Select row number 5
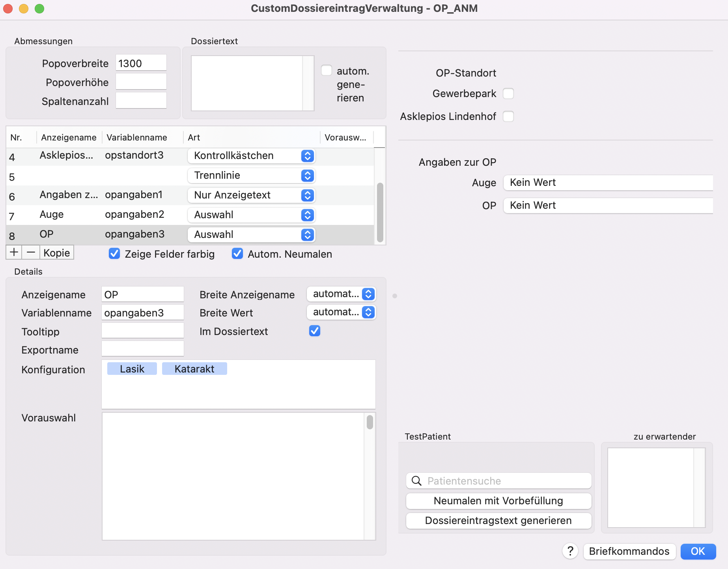This screenshot has width=728, height=569. (12, 177)
